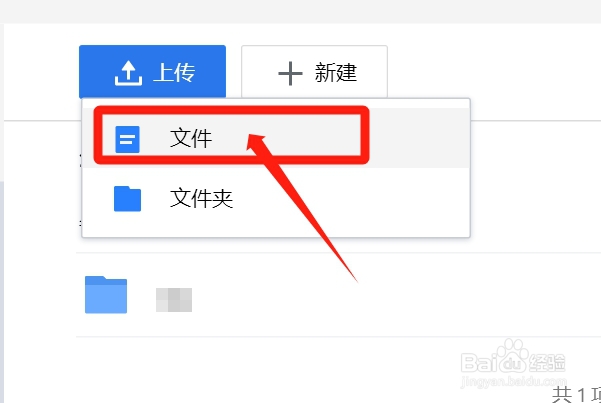The image size is (601, 403).
Task: Select the light-blue folder icon in the file list
Action: [x=106, y=294]
